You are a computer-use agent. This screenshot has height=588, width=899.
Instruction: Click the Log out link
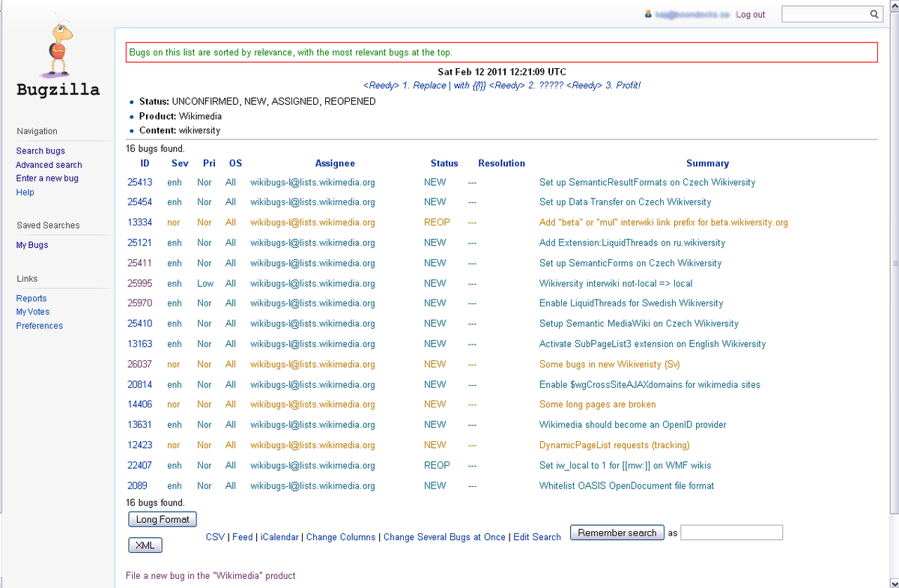(x=751, y=15)
